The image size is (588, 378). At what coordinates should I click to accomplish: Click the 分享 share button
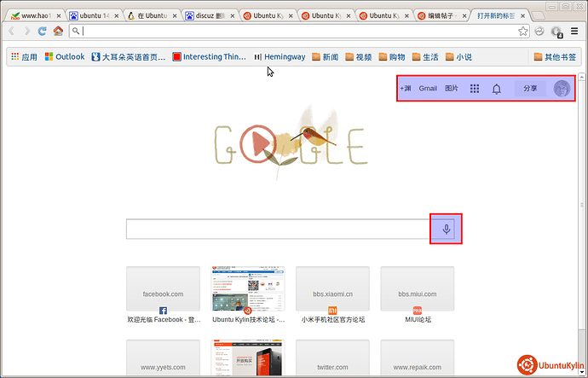[x=530, y=89]
